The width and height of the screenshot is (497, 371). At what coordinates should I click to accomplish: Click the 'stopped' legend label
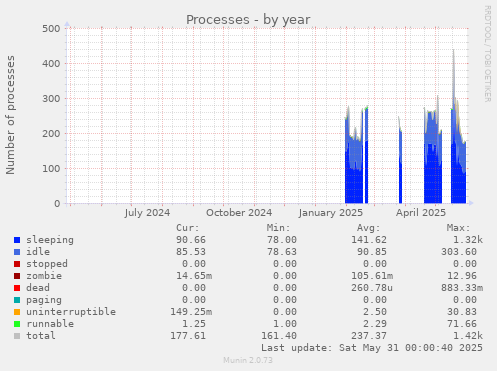(x=47, y=264)
